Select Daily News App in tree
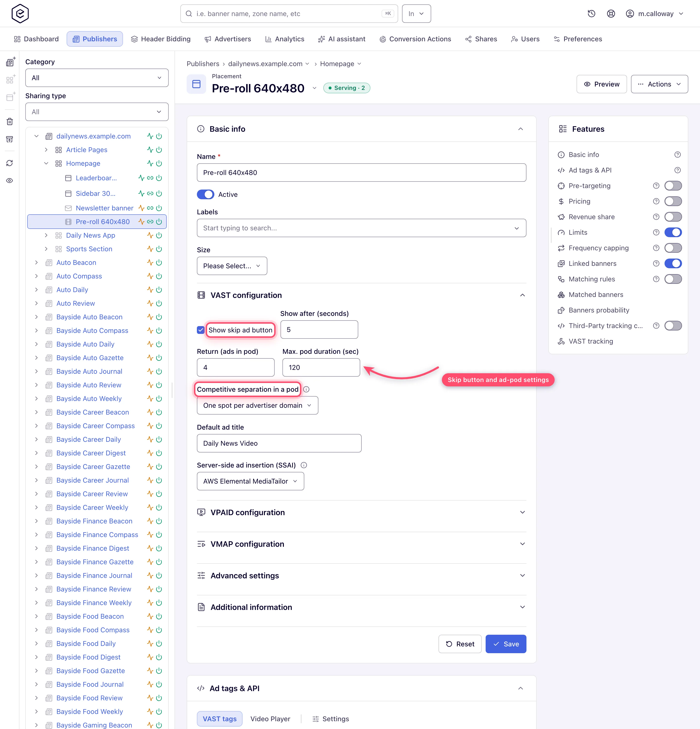Image resolution: width=700 pixels, height=729 pixels. click(x=90, y=235)
